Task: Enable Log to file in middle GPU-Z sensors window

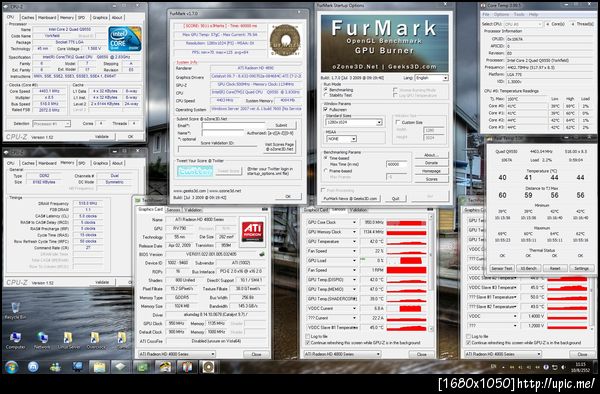Action: [308, 336]
